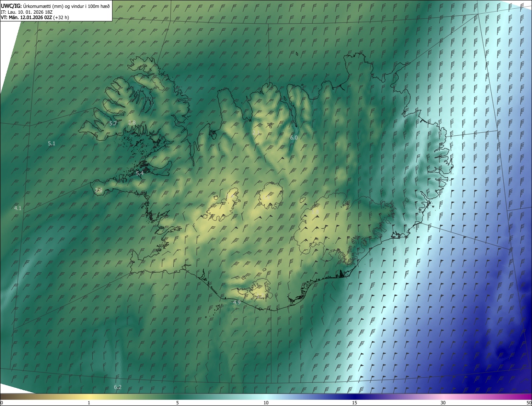The image size is (532, 406).
Task: Click the 5.1 value on the map
Action: pos(52,143)
